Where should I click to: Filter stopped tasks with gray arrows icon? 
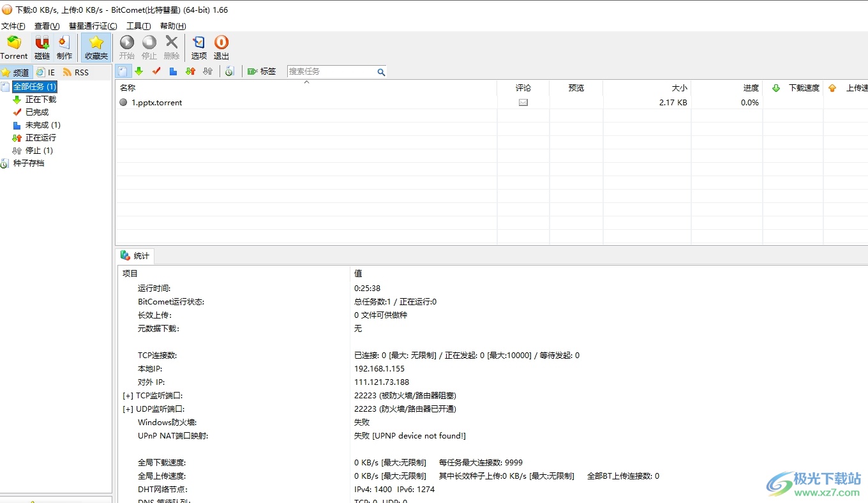tap(207, 71)
